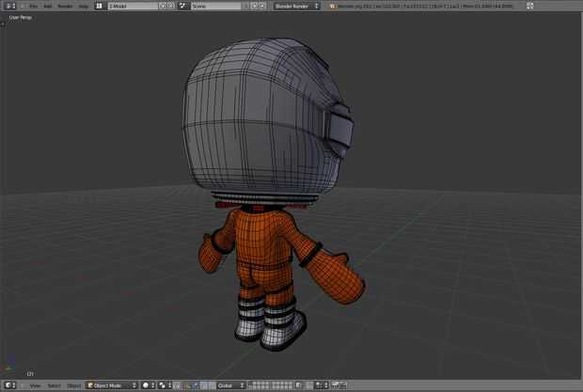Add a new screen layout with plus button
This screenshot has width=583, height=392.
coord(163,6)
